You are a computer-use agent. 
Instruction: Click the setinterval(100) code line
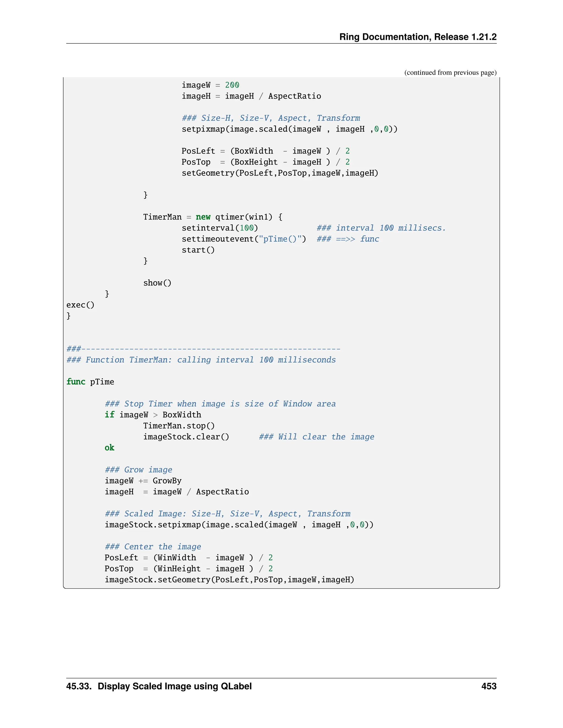[x=220, y=228]
